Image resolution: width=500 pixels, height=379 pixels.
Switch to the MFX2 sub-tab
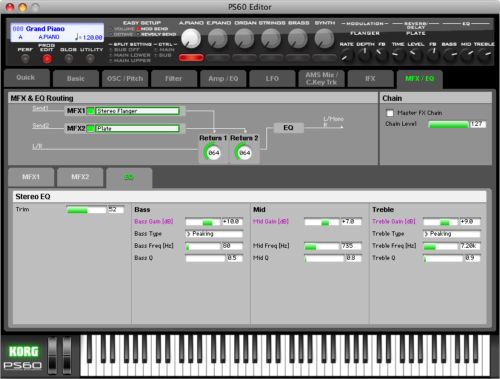click(80, 177)
